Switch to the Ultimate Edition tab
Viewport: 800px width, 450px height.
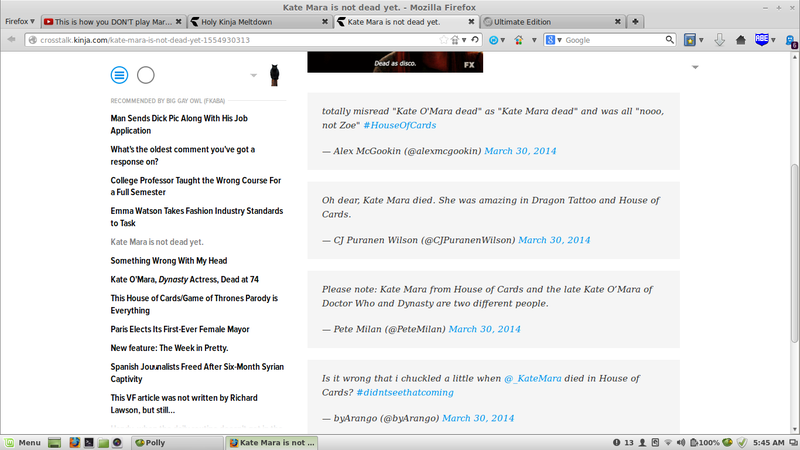click(552, 21)
